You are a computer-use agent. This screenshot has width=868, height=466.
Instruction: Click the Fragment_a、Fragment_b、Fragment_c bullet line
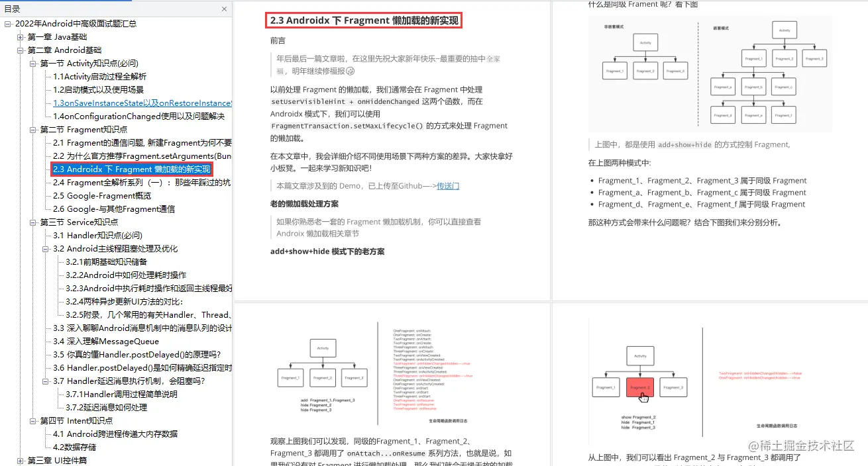[702, 193]
